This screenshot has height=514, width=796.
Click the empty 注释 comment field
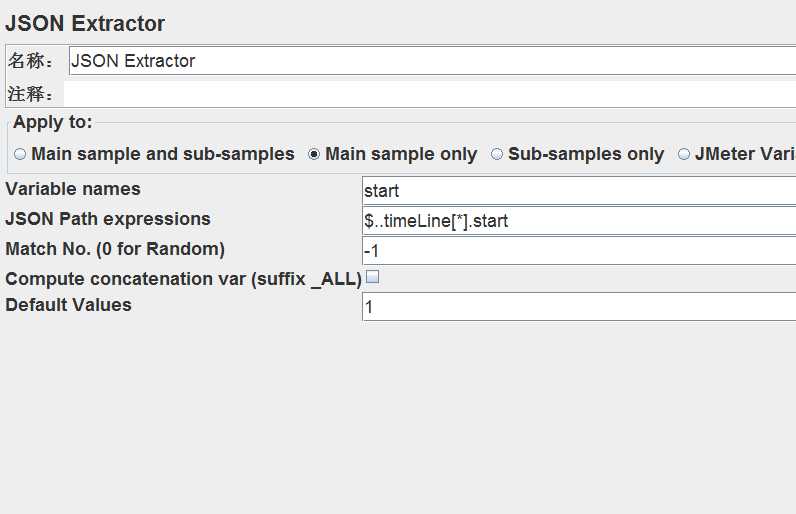tap(429, 94)
